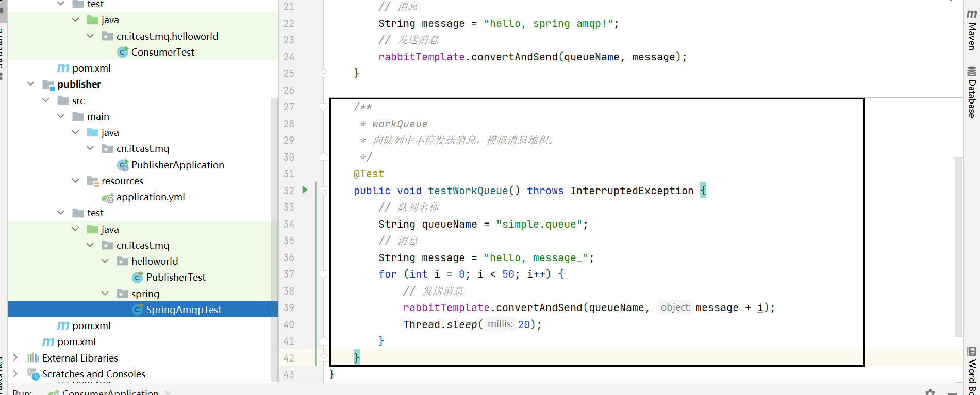The width and height of the screenshot is (980, 395).
Task: Click the object: parameter hint
Action: 675,307
